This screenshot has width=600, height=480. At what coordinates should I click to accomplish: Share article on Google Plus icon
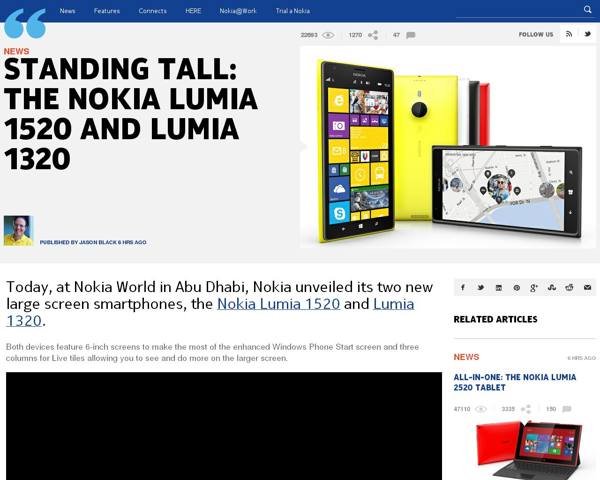point(534,287)
